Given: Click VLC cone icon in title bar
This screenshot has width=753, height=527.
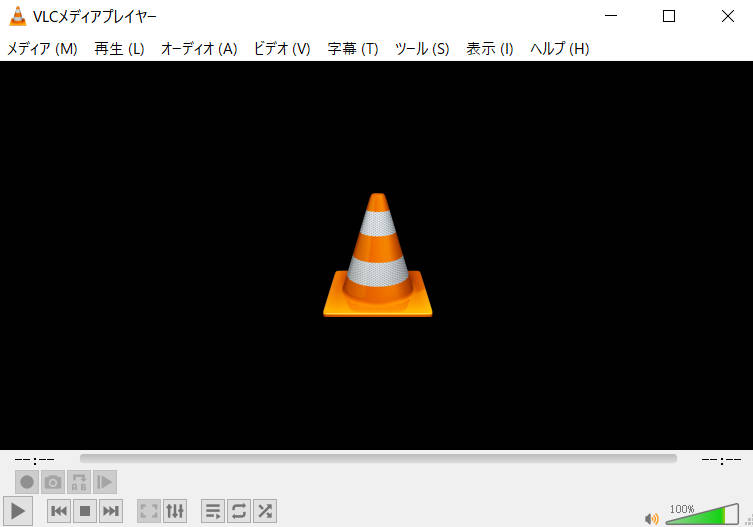Looking at the screenshot, I should (x=18, y=16).
